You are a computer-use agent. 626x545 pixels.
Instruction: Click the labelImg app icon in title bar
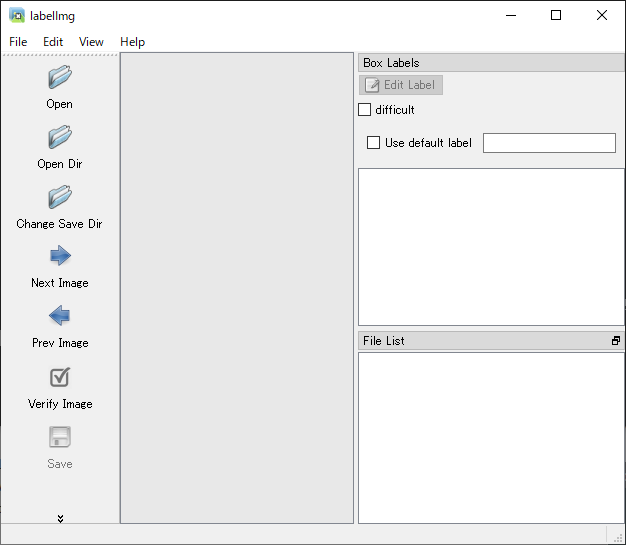coord(17,15)
